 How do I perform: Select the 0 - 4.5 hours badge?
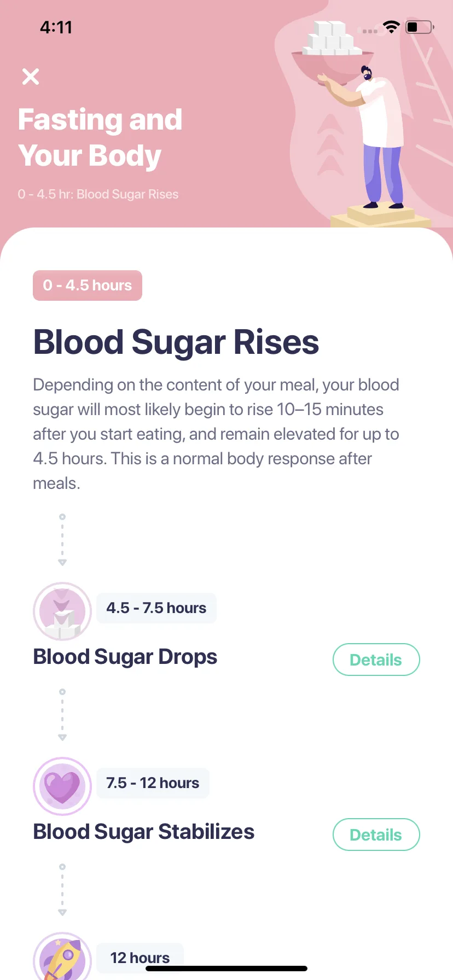tap(88, 285)
